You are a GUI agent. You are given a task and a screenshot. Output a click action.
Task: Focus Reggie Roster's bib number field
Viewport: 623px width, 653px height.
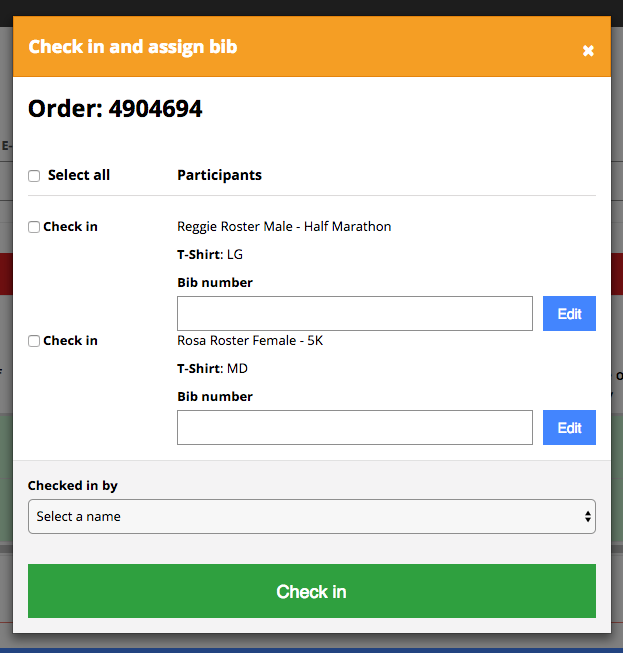354,314
